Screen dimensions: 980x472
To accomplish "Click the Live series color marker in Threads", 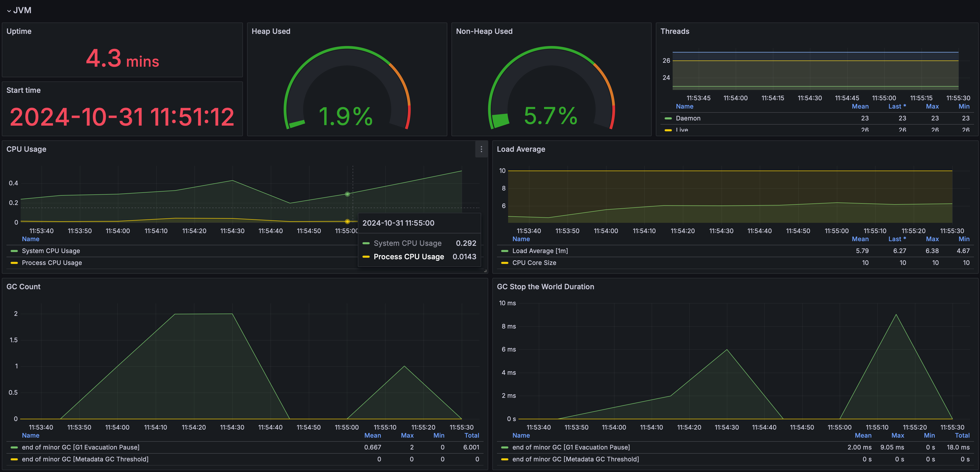I will (669, 130).
